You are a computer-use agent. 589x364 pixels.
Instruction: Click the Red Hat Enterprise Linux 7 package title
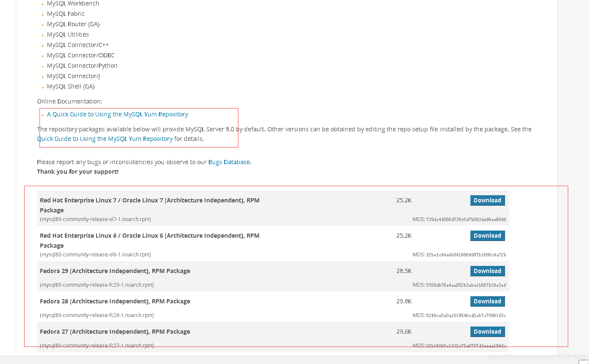pos(150,205)
